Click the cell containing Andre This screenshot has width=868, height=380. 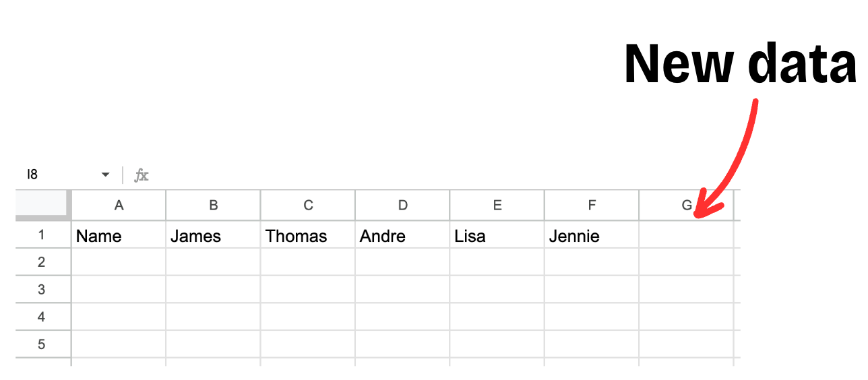402,235
